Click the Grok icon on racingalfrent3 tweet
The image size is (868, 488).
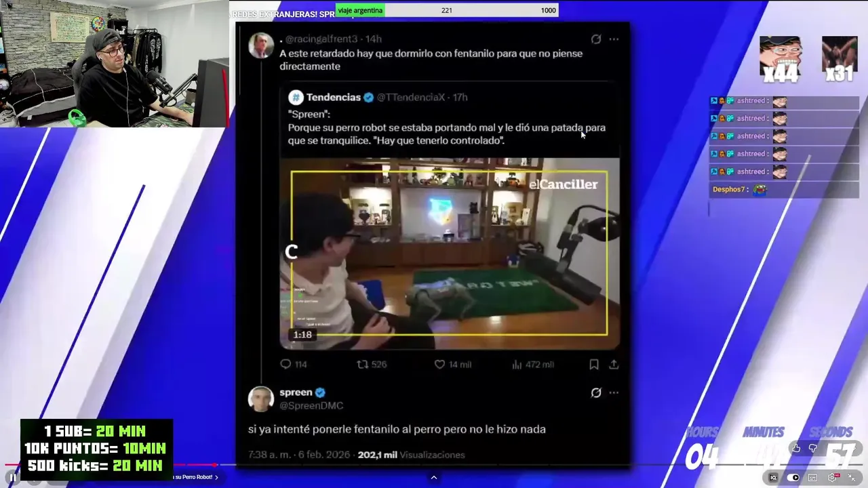(x=596, y=39)
